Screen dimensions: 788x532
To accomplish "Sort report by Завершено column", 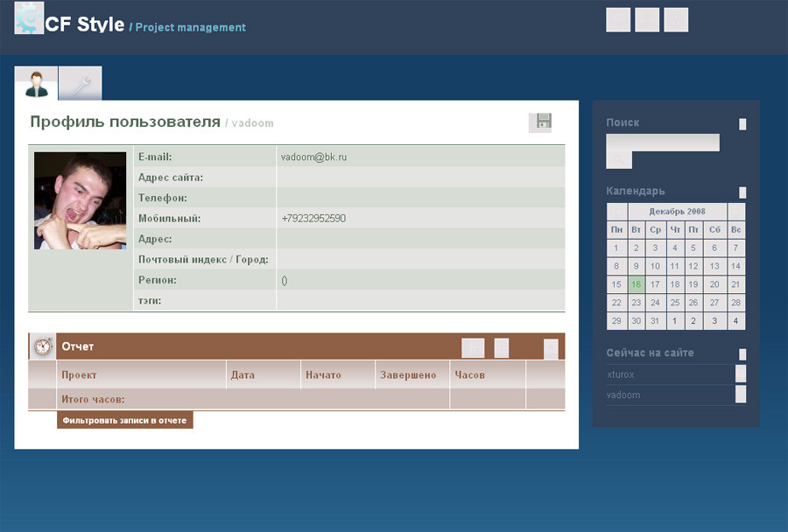I will click(x=407, y=374).
